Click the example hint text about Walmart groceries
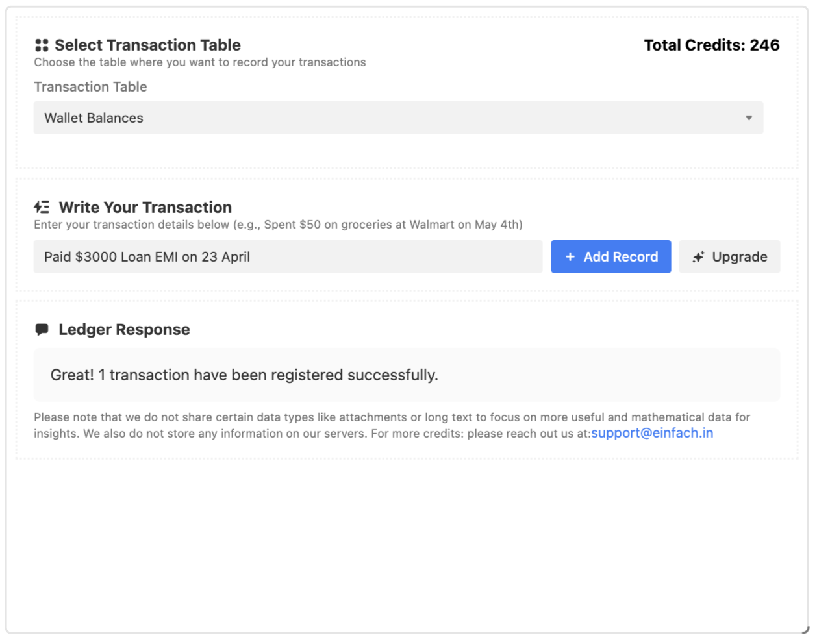The width and height of the screenshot is (817, 644). (278, 225)
